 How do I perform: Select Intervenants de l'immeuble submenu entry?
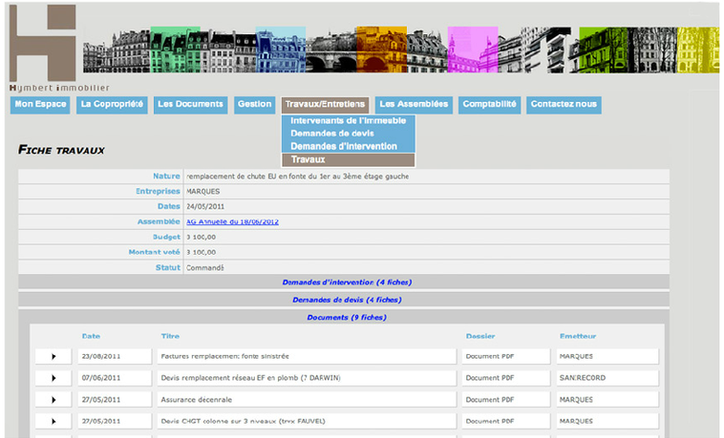[348, 120]
